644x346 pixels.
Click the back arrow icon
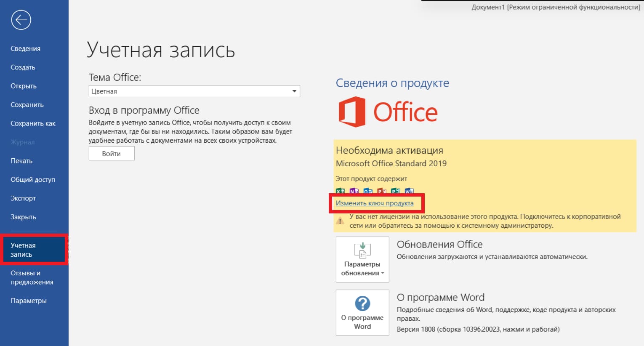tap(21, 20)
